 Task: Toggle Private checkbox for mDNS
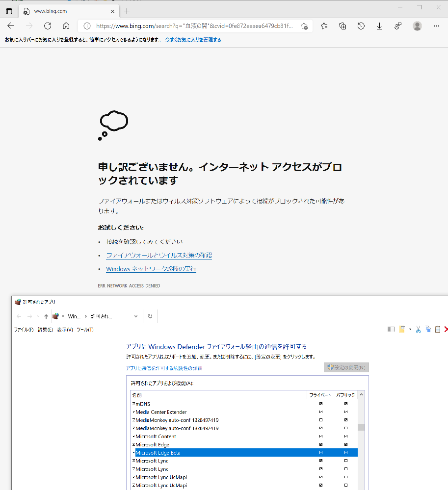click(321, 404)
